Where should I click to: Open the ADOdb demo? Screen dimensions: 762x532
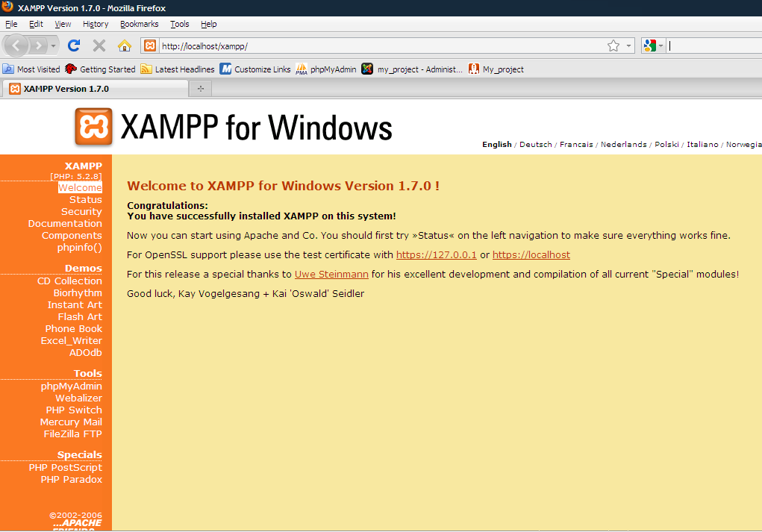(86, 353)
